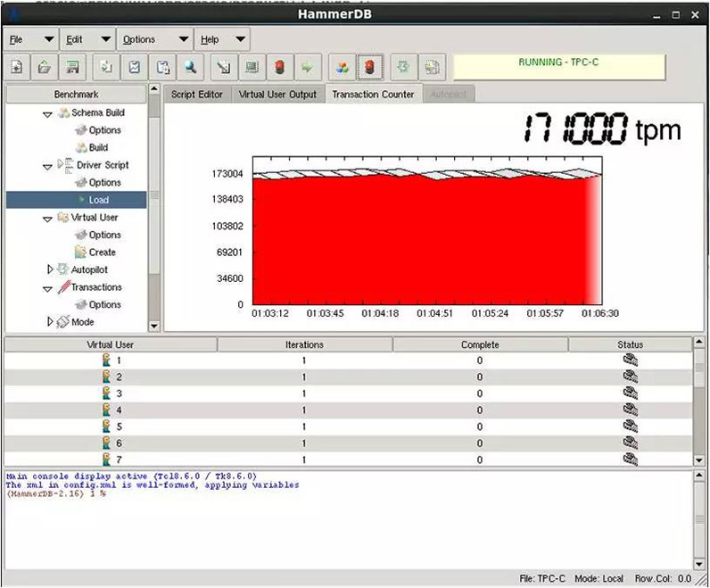Select the highlighted Load item
This screenshot has width=710, height=588.
point(76,200)
